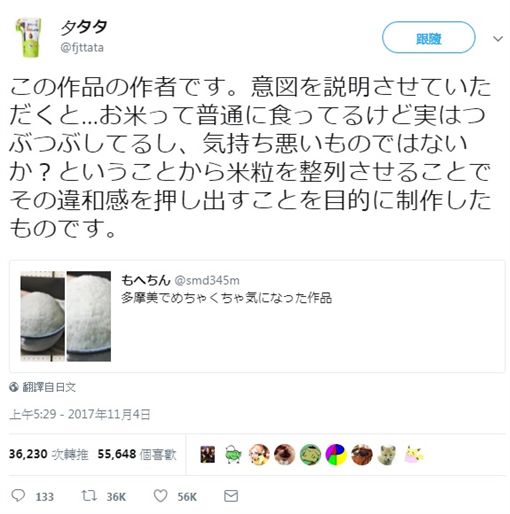Screen dimensions: 510x514
Task: Click the 跟隨 follow button
Action: click(428, 38)
